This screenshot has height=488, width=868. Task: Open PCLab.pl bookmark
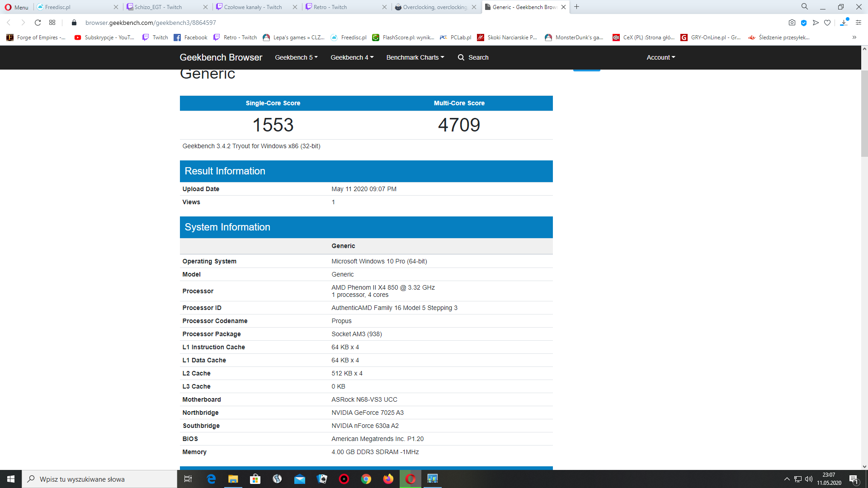tap(456, 38)
